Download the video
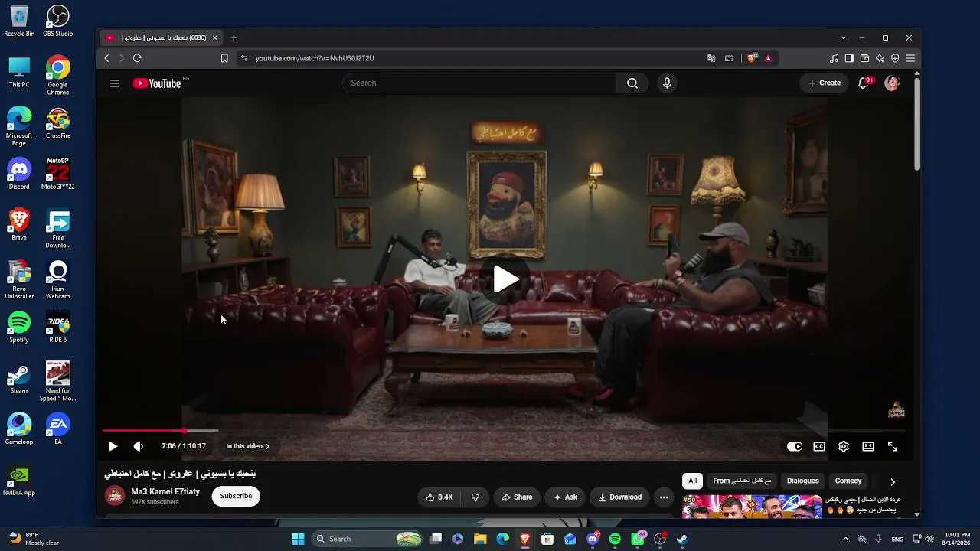This screenshot has width=980, height=551. [620, 497]
